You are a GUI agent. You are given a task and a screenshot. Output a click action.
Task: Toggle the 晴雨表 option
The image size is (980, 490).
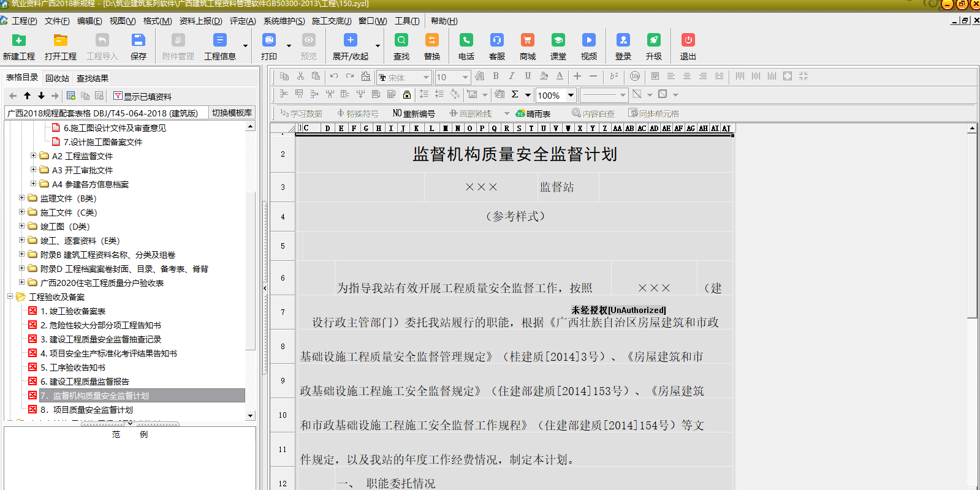(533, 113)
